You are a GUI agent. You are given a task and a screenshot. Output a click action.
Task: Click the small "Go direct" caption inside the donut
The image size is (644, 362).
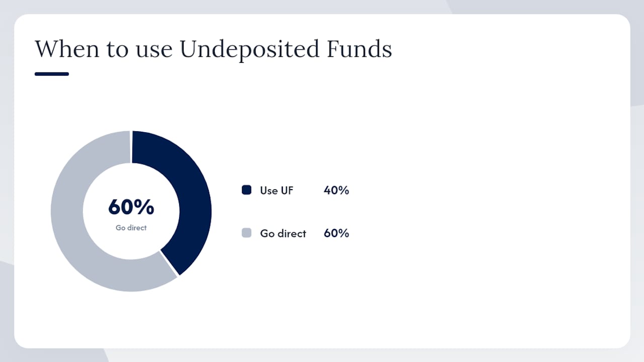tap(131, 228)
